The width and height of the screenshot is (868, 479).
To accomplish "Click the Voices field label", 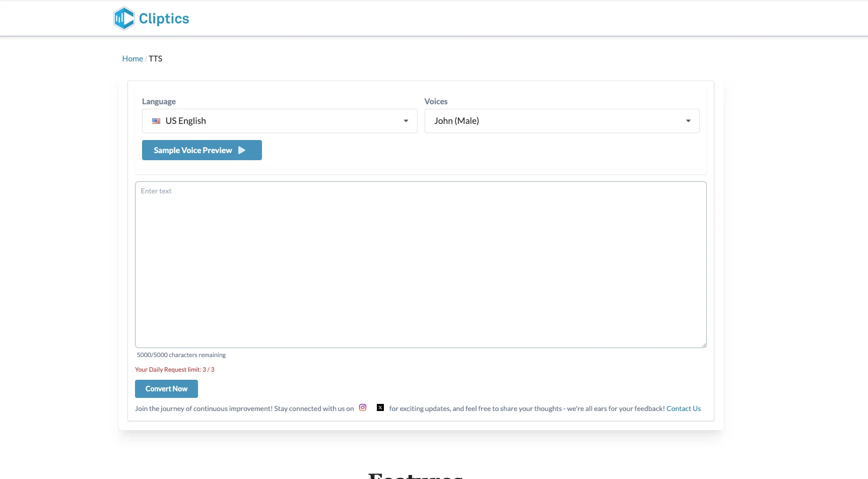I will tap(436, 101).
